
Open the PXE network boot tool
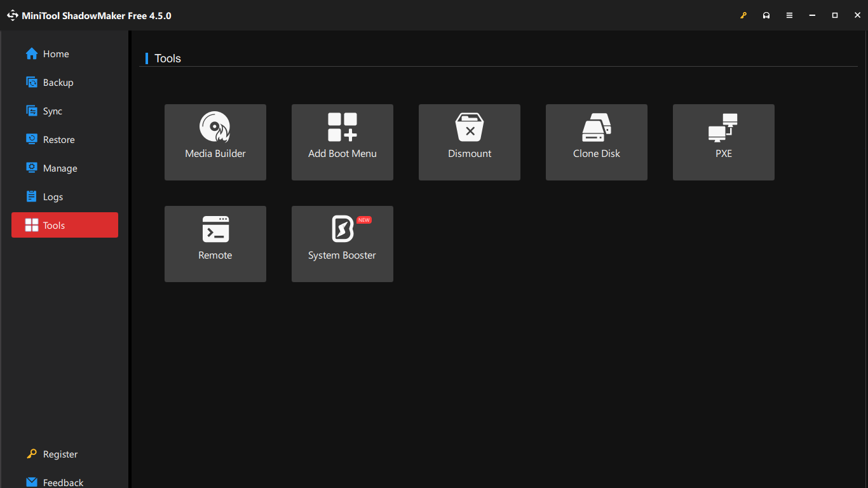(723, 142)
